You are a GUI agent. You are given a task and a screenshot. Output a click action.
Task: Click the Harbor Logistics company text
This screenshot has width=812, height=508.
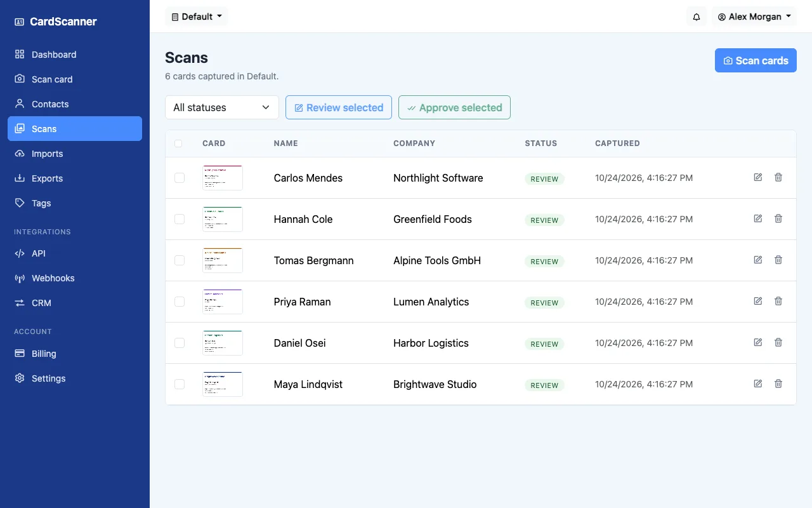click(431, 343)
